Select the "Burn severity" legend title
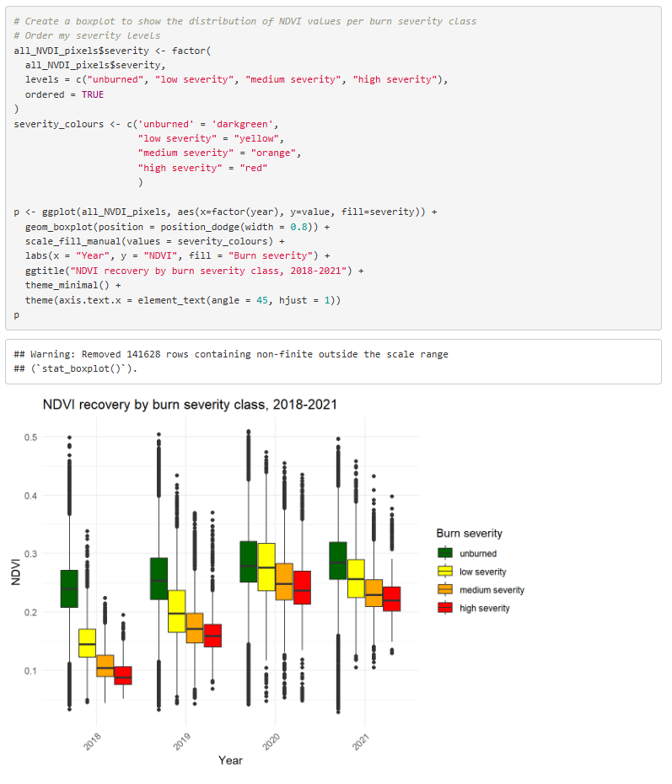The height and width of the screenshot is (784, 672). point(469,534)
